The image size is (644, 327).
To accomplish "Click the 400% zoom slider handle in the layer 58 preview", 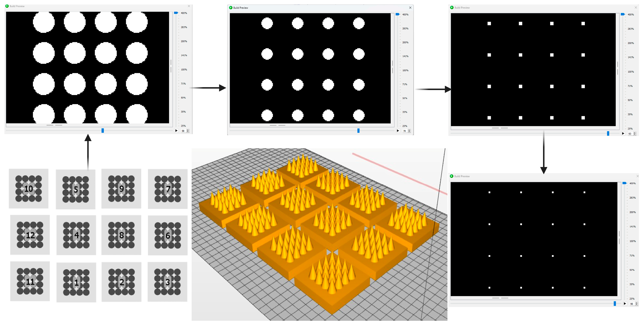I will point(176,13).
